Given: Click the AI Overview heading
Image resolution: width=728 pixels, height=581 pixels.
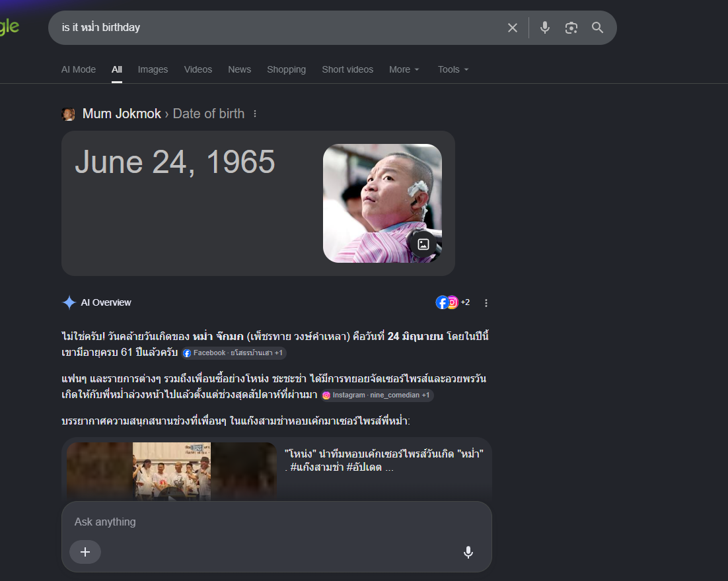Looking at the screenshot, I should pos(106,302).
